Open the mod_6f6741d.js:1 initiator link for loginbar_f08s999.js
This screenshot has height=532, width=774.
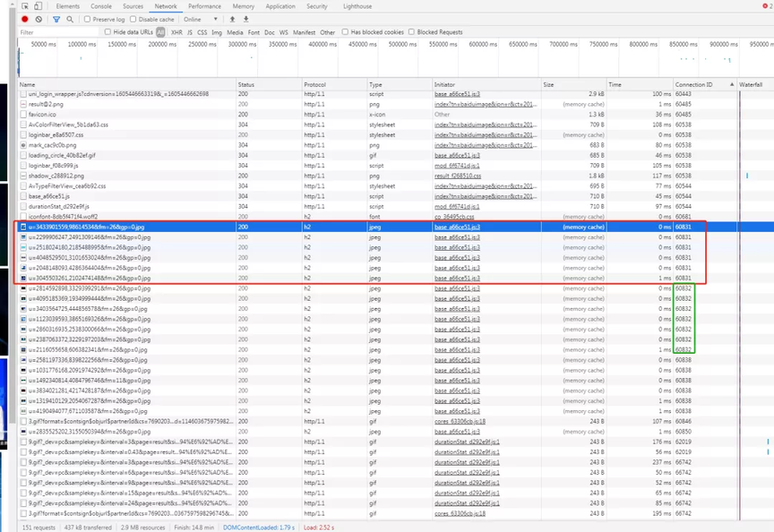[x=457, y=166]
